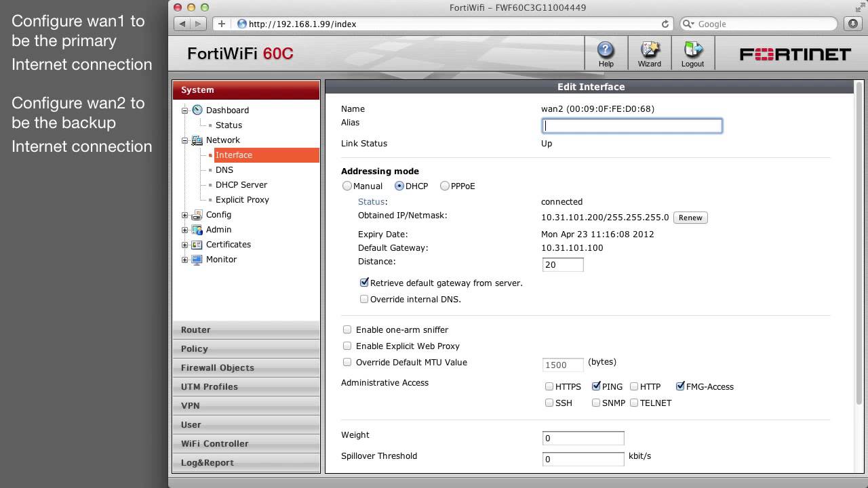
Task: Open DNS under Network
Action: [x=224, y=169]
